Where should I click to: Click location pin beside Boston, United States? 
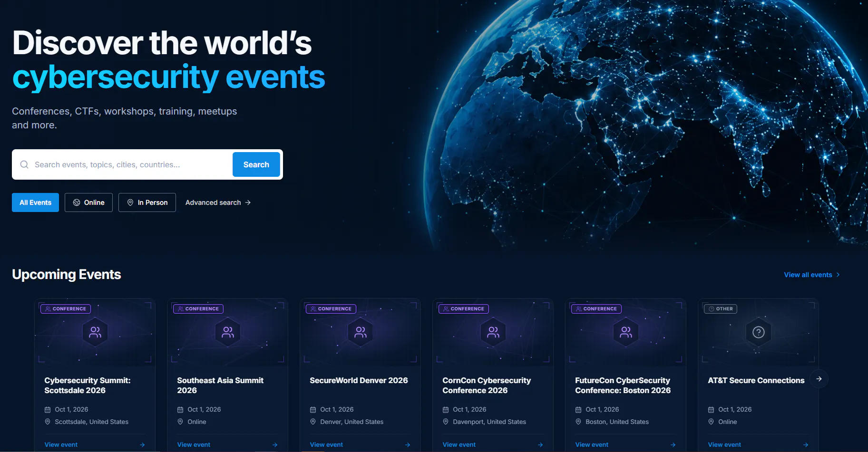(x=578, y=422)
